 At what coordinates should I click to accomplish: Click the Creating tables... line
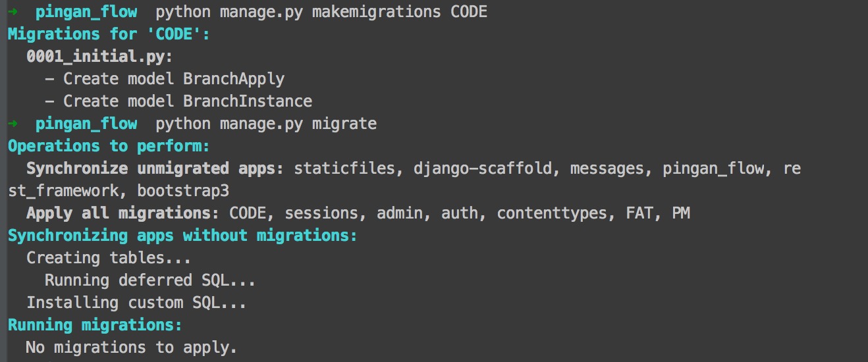tap(109, 258)
